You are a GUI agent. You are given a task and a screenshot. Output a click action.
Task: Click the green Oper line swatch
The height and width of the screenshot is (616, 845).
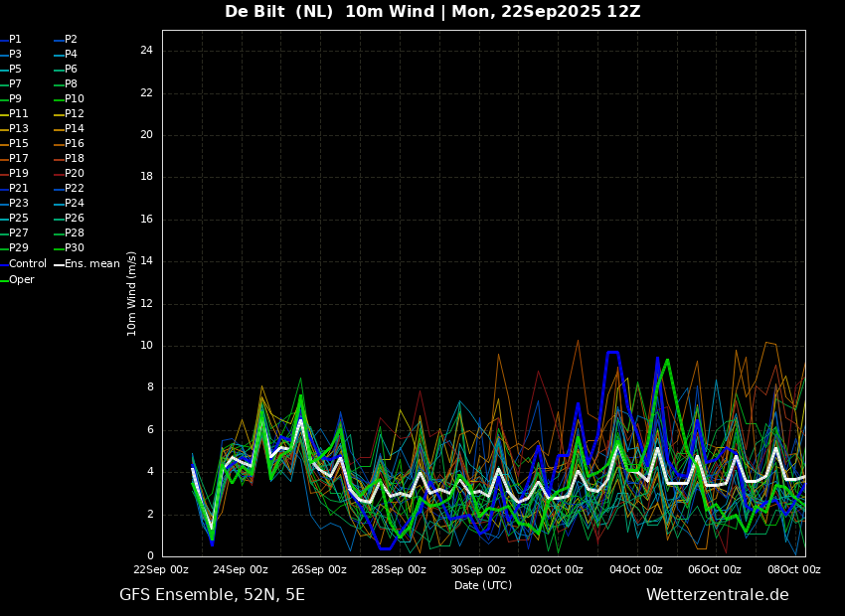pyautogui.click(x=4, y=280)
